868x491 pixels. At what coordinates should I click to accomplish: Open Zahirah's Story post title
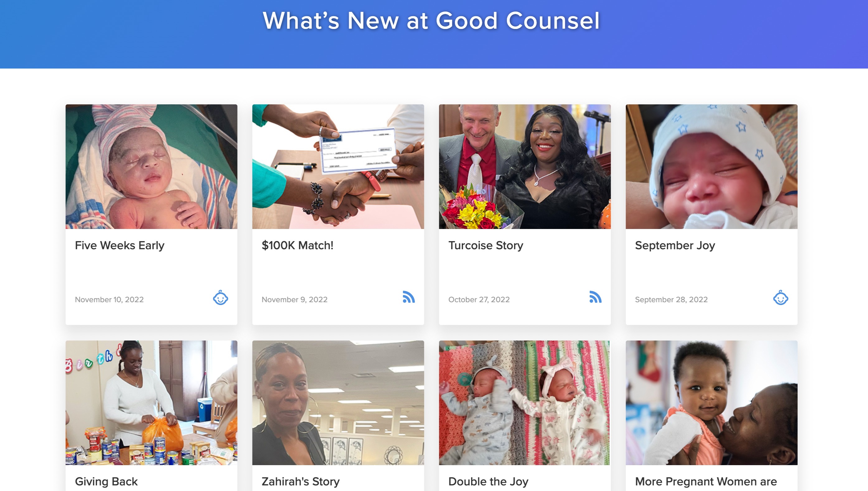point(301,481)
